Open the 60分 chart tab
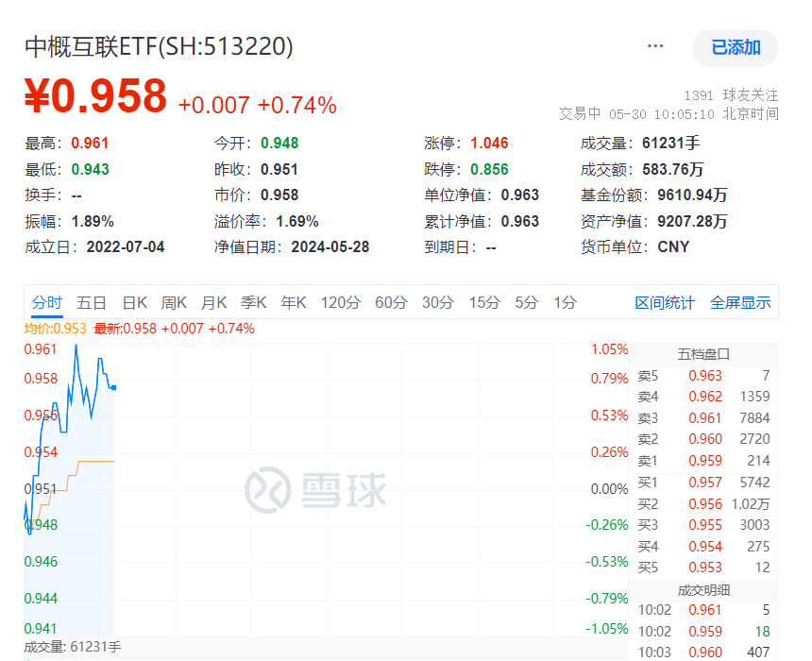The height and width of the screenshot is (661, 812). (391, 303)
